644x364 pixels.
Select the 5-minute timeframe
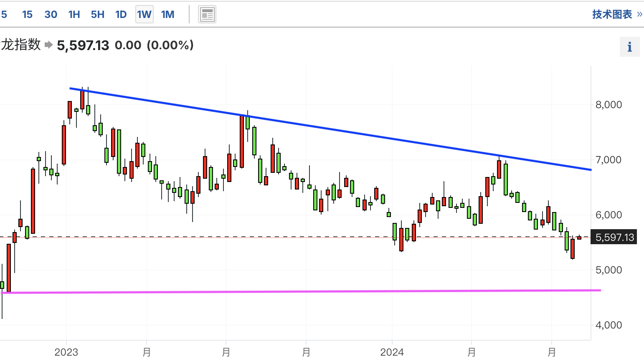point(4,15)
